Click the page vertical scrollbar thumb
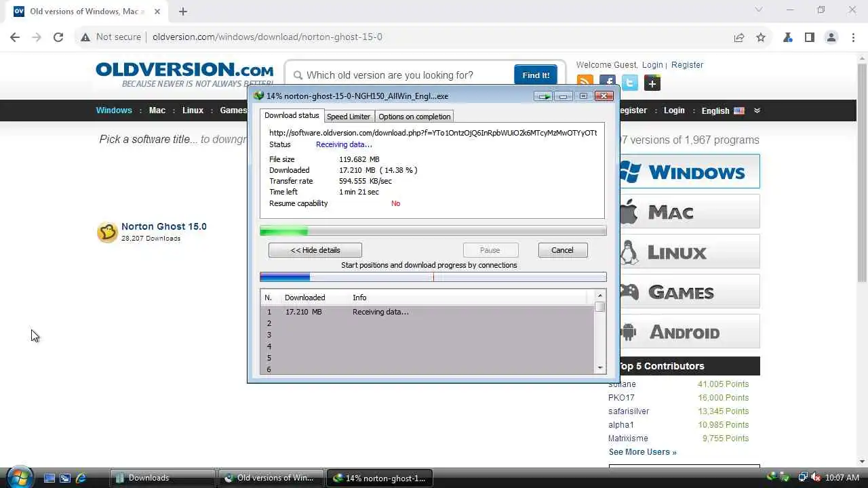This screenshot has height=488, width=868. [862, 173]
